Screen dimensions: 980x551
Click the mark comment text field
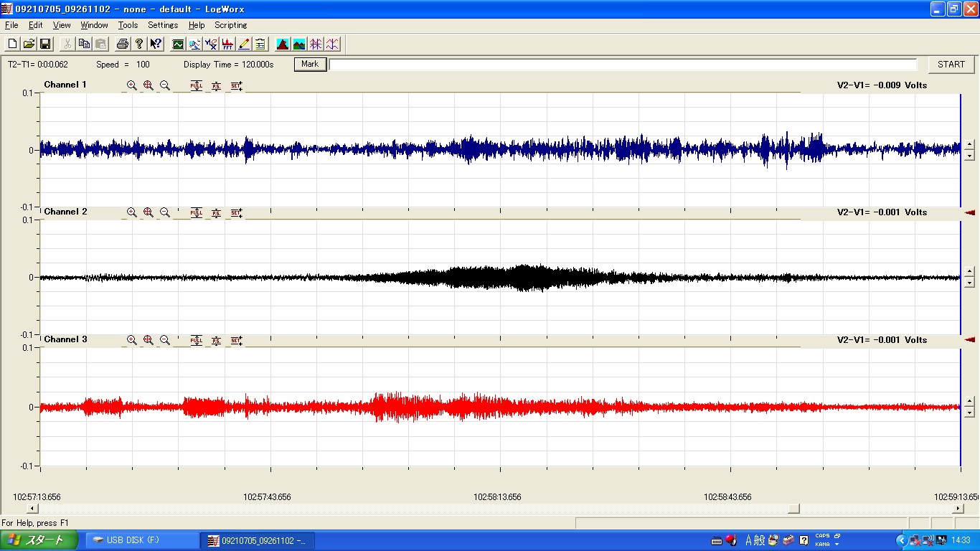click(x=623, y=65)
